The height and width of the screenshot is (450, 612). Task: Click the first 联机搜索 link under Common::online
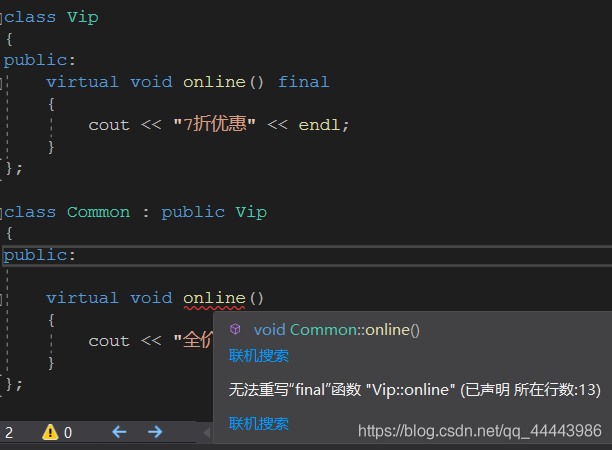(258, 356)
